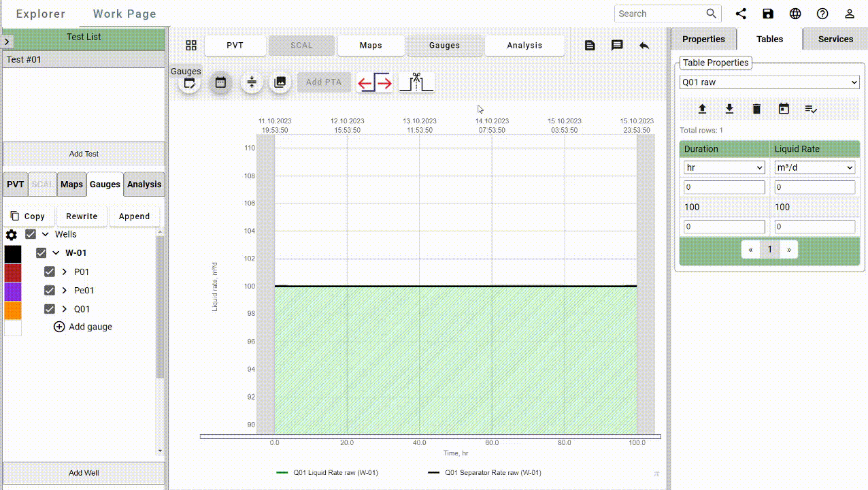The height and width of the screenshot is (490, 868).
Task: Click the Add Well button
Action: [x=84, y=473]
